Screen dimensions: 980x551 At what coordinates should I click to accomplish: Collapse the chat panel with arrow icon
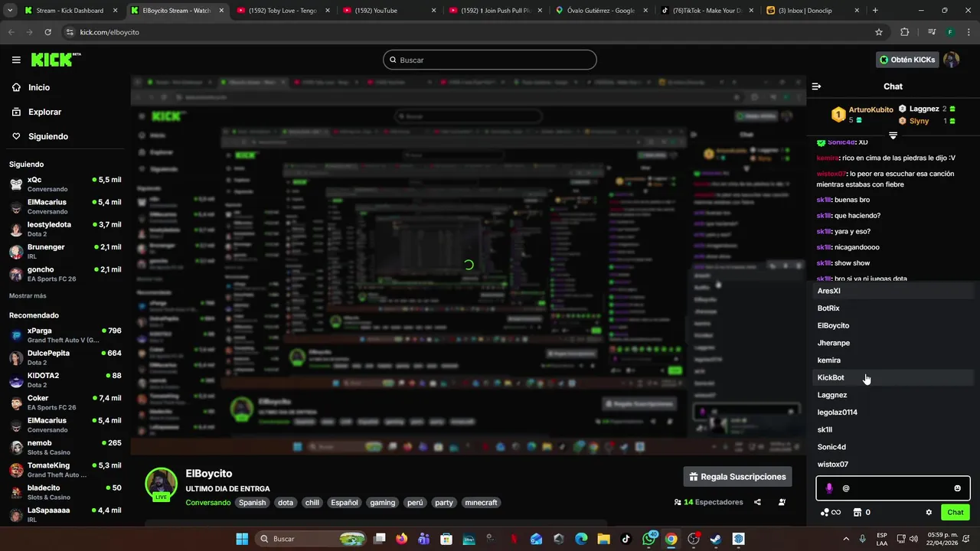tap(816, 86)
